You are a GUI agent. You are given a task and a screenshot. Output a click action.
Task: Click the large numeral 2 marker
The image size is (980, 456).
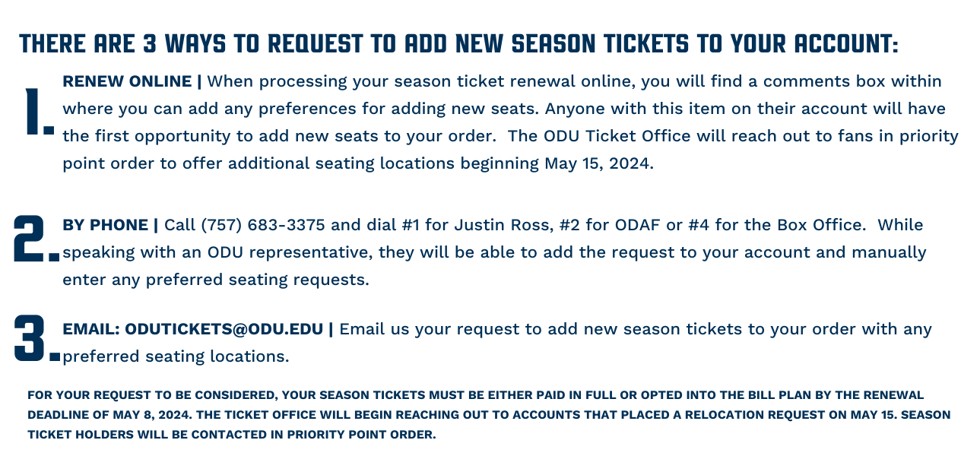[36, 239]
